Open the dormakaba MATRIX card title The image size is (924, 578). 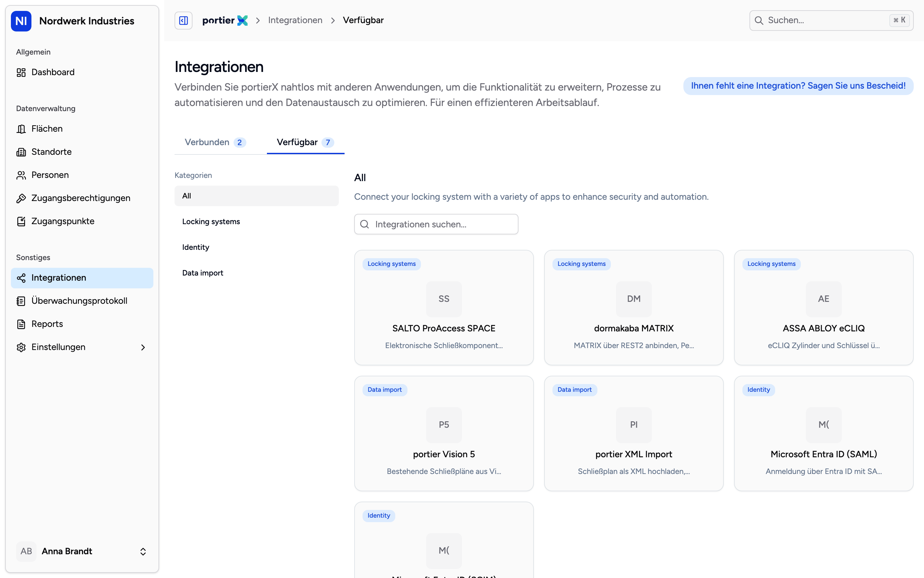click(634, 328)
